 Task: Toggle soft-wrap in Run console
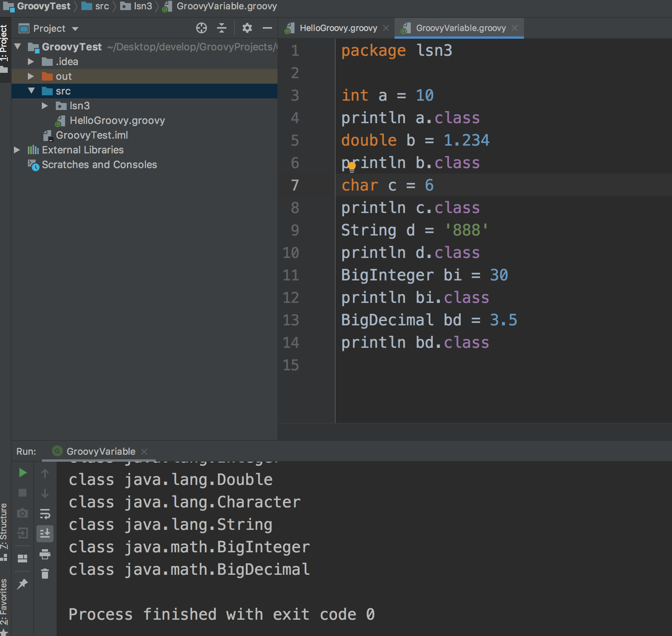click(x=45, y=514)
